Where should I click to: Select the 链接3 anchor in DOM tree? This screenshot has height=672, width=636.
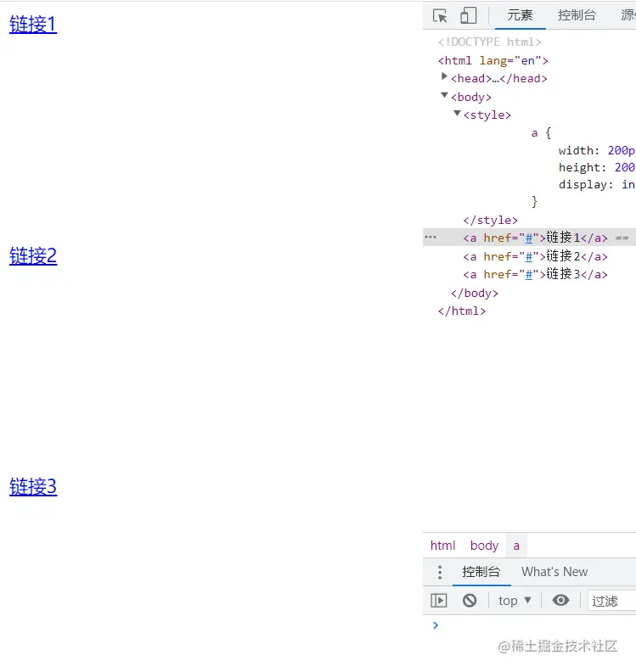(535, 274)
